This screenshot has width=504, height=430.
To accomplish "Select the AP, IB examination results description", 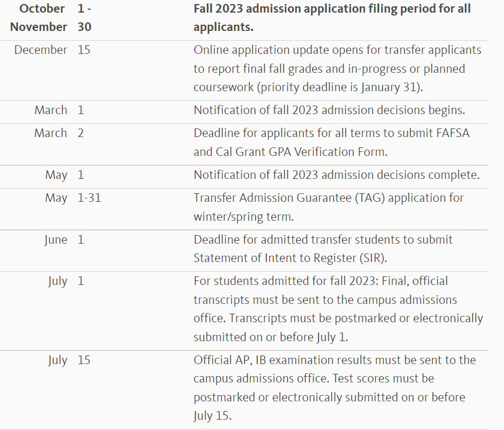I will tap(334, 388).
